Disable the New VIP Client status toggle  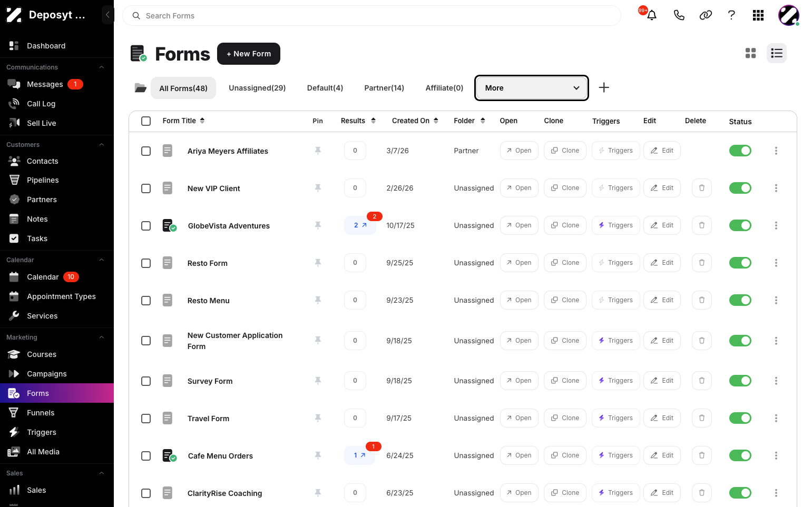(740, 188)
